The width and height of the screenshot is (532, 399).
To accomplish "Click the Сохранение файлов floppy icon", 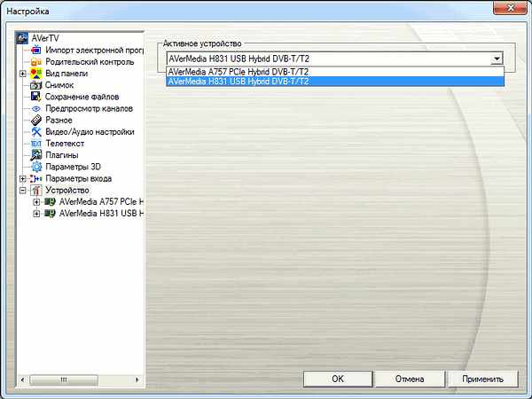I will click(x=36, y=97).
